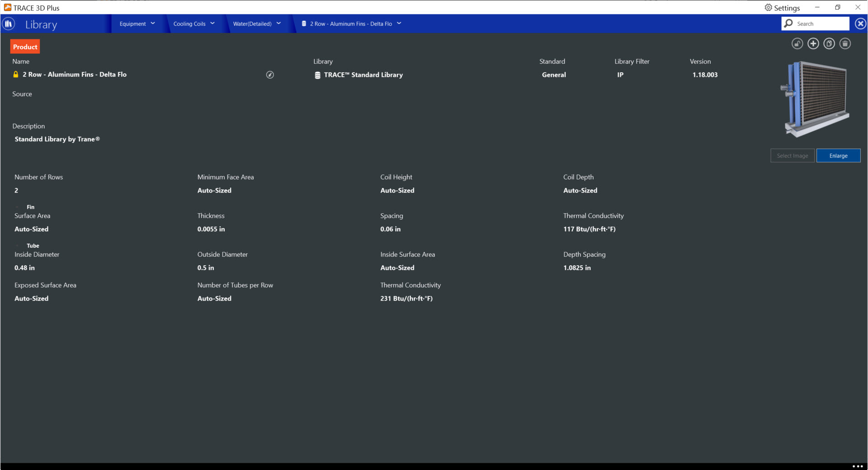
Task: Click the trash delete icon
Action: click(845, 44)
